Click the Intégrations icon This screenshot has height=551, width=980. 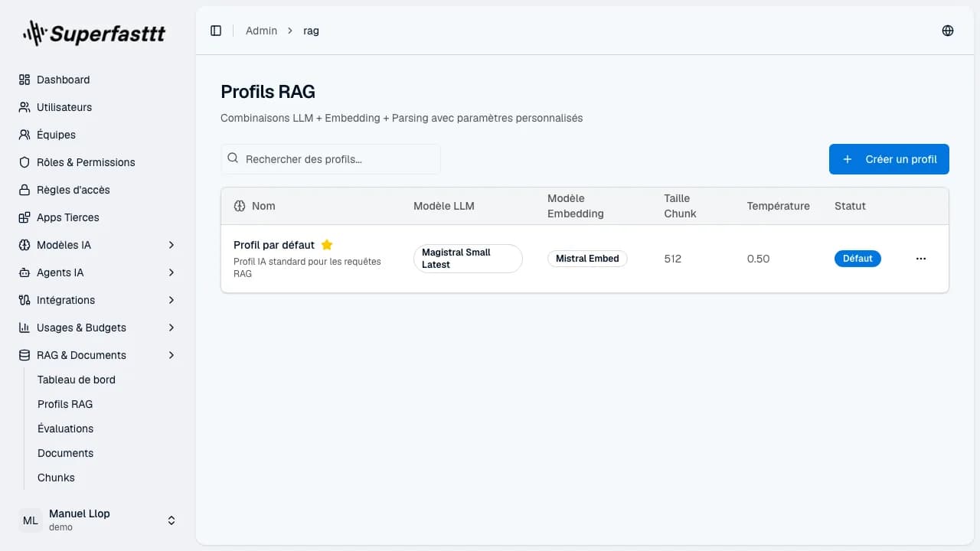[x=24, y=300]
